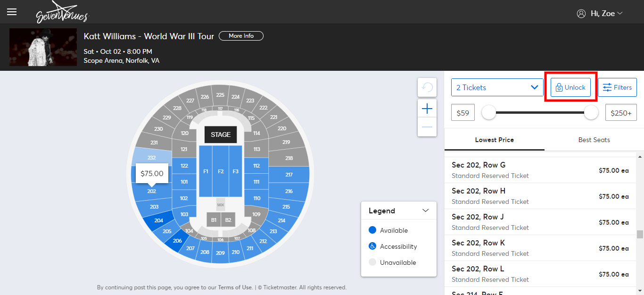This screenshot has width=644, height=295.
Task: Open the Terms of Use link
Action: (235, 287)
